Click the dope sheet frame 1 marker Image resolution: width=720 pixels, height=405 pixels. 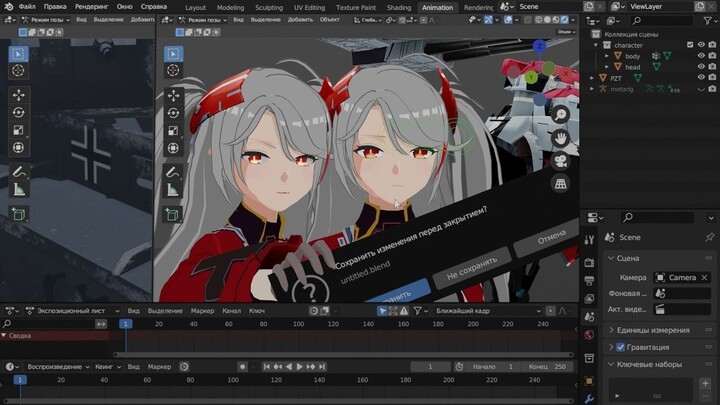click(x=125, y=324)
